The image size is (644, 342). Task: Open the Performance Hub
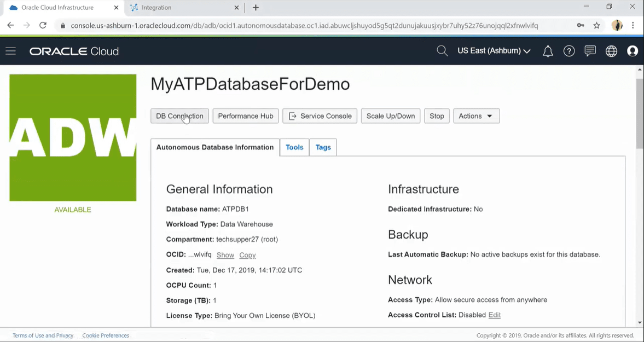(x=246, y=116)
